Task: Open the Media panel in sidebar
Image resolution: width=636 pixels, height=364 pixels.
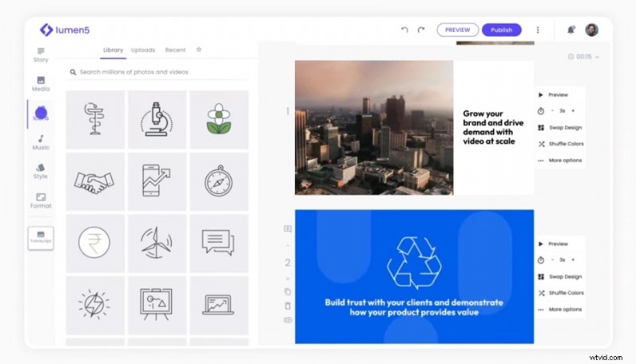Action: pyautogui.click(x=41, y=83)
